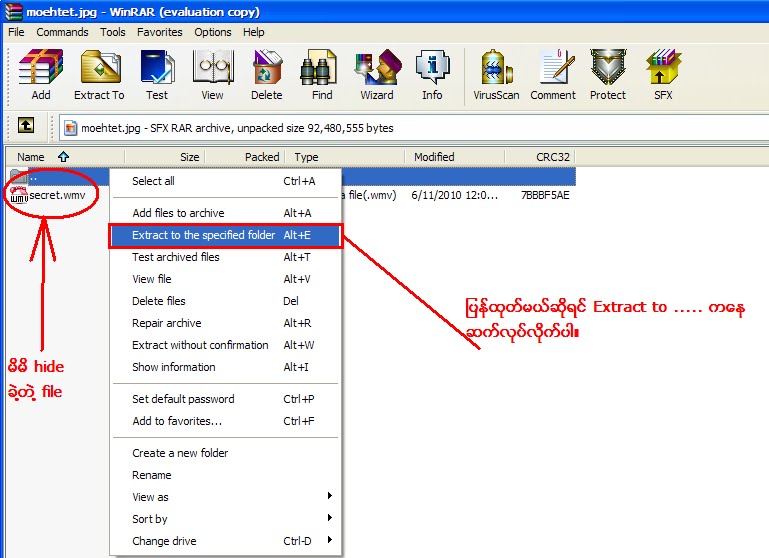Click the archive path address field
The height and width of the screenshot is (558, 769).
tap(413, 128)
